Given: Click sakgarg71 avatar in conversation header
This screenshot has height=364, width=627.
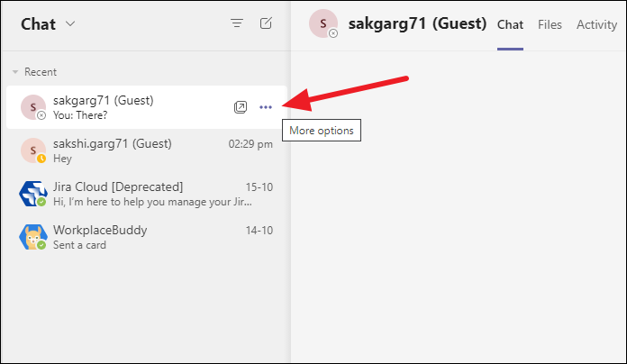Looking at the screenshot, I should pos(323,23).
